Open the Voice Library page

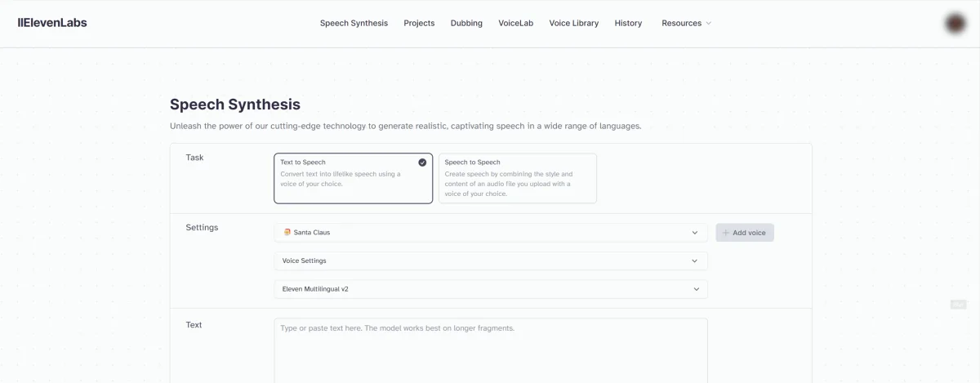pyautogui.click(x=574, y=24)
